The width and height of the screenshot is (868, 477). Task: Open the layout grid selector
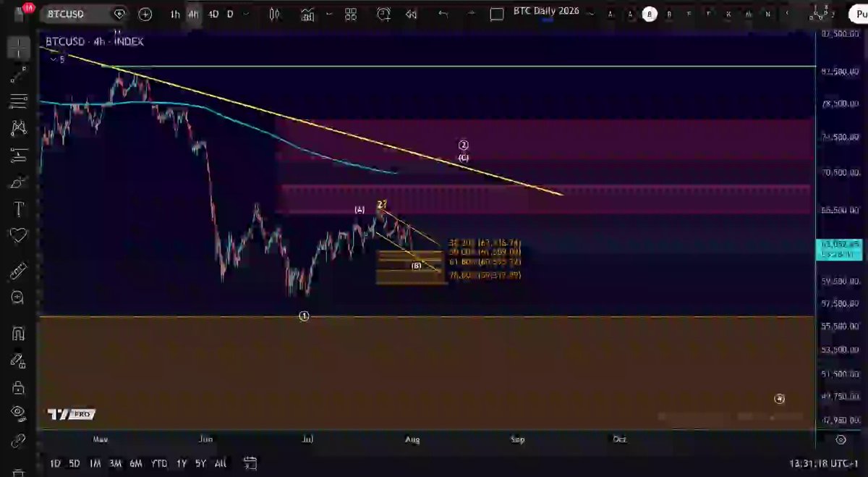(x=351, y=14)
